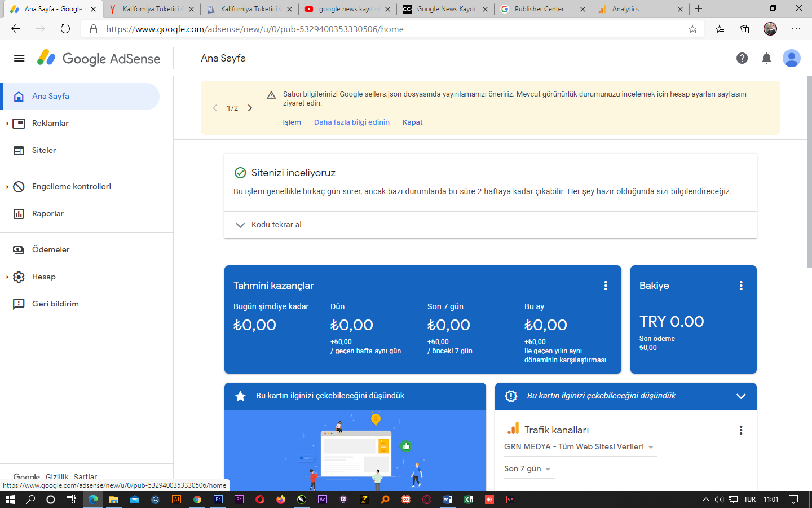Click the Google AdSense logo

[99, 58]
